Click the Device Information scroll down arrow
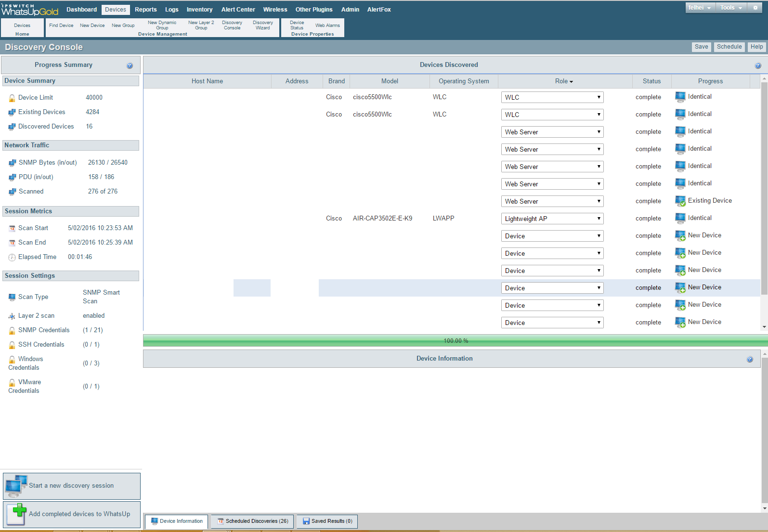The height and width of the screenshot is (532, 768). [764, 508]
